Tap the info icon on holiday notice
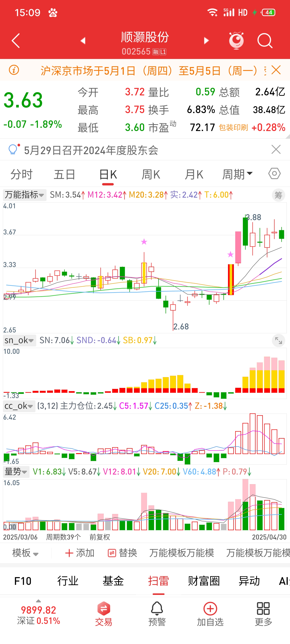Viewport: 290px width, 644px height. tap(14, 70)
